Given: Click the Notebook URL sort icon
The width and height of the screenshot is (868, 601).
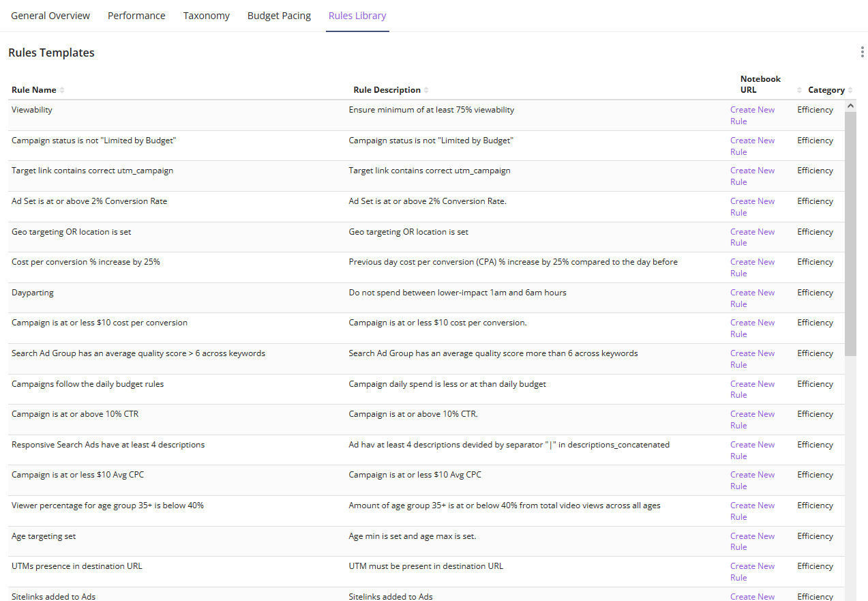Looking at the screenshot, I should point(800,90).
